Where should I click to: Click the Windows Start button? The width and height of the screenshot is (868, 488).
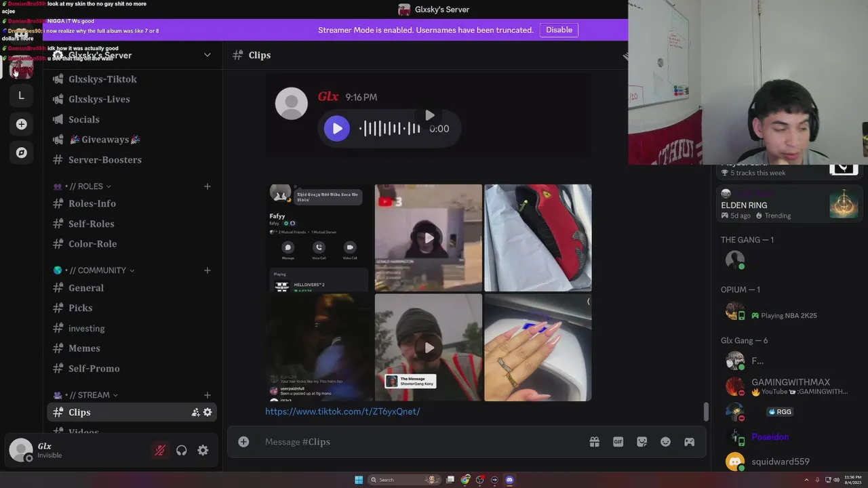[359, 480]
